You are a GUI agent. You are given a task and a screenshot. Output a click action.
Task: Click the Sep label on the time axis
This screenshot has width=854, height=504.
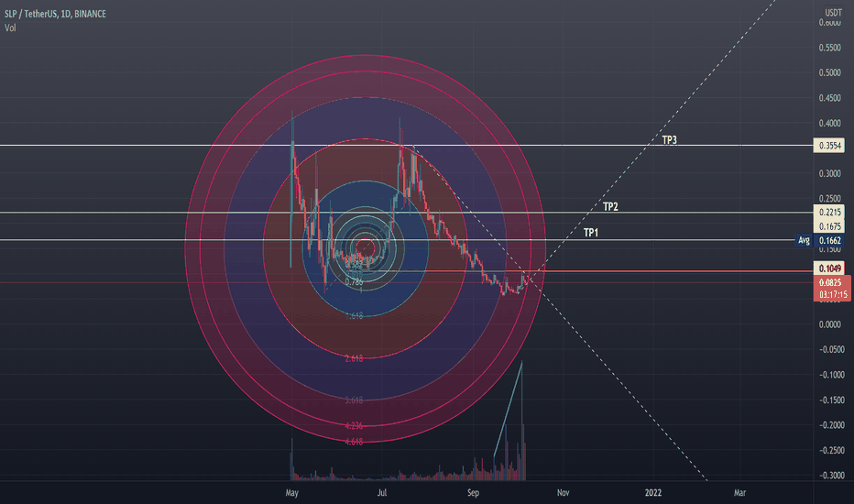(473, 493)
